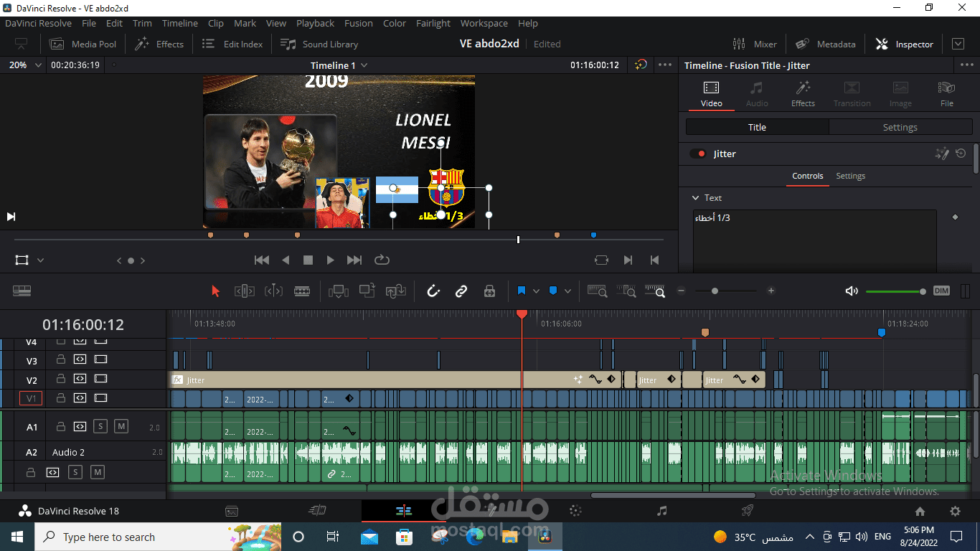Viewport: 980px width, 551px height.
Task: Switch to the Settings tab beside Title
Action: click(x=900, y=127)
